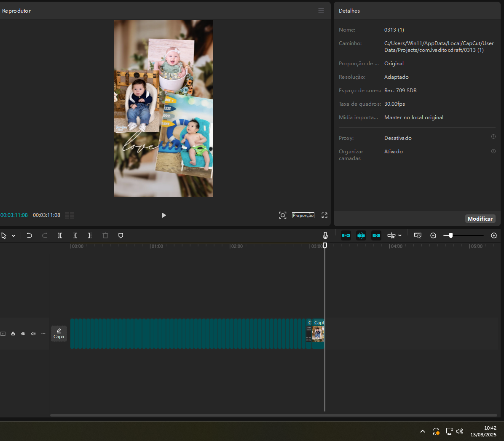Split the clip at the playhead
Screen dimensions: 504x441
tap(60, 235)
